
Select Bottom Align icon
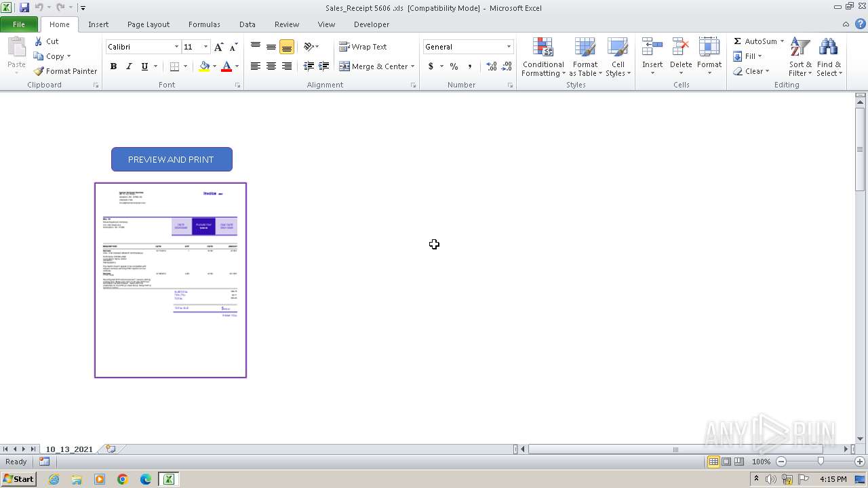[287, 47]
